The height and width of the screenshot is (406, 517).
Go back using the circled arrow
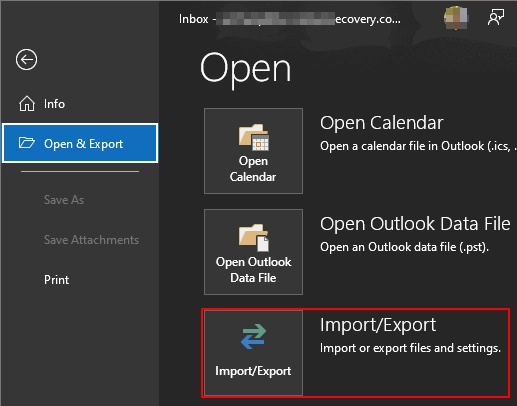[x=26, y=60]
